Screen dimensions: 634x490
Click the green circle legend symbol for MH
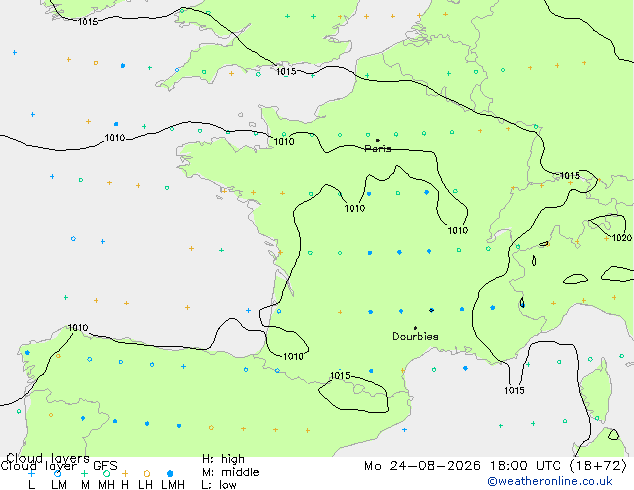[106, 473]
